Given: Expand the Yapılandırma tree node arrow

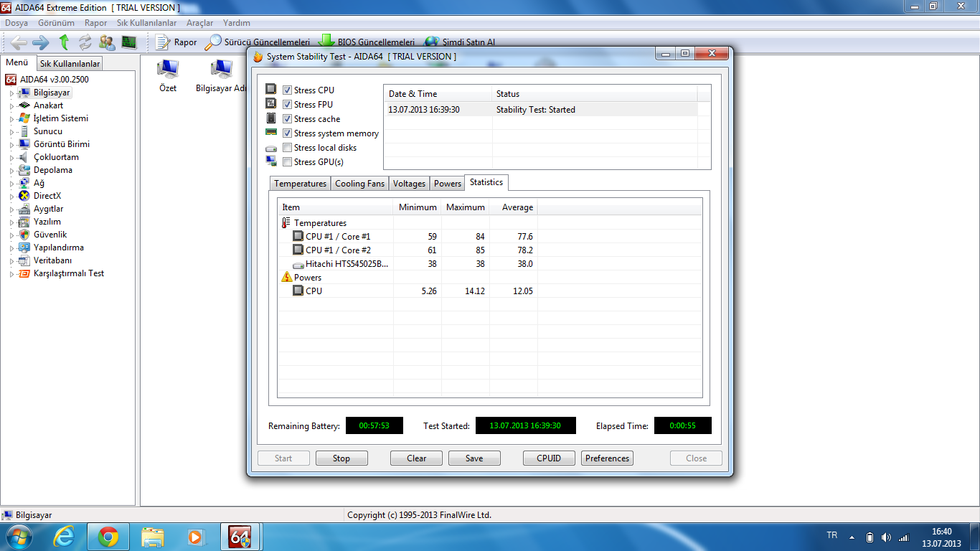Looking at the screenshot, I should [x=11, y=248].
